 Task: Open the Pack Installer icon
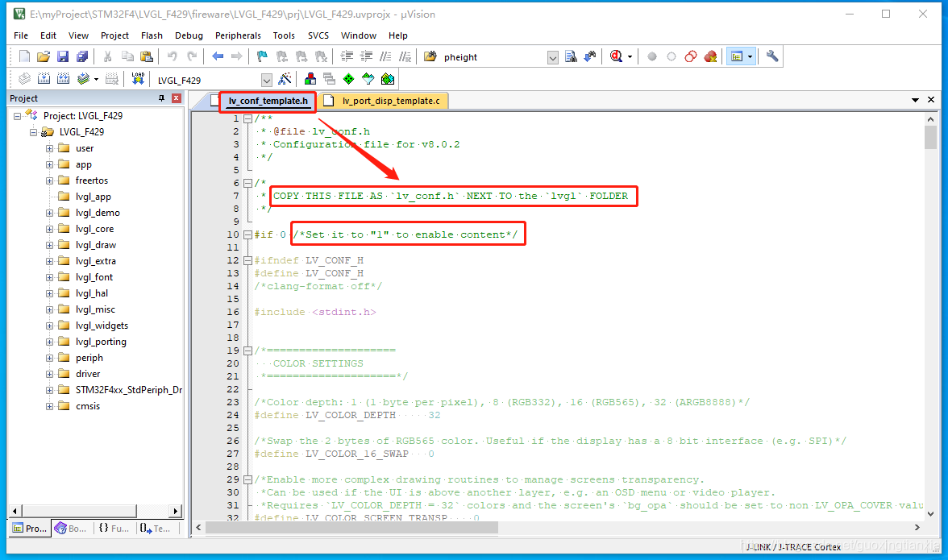(389, 78)
